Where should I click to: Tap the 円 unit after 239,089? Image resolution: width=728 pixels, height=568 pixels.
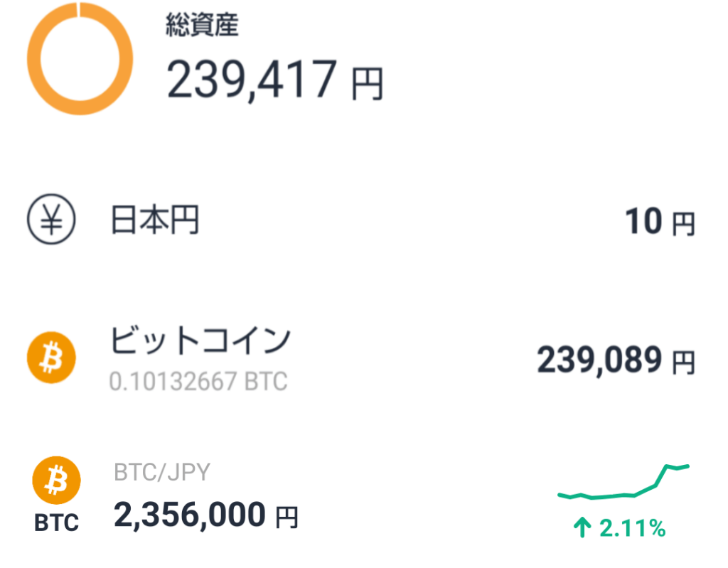683,363
